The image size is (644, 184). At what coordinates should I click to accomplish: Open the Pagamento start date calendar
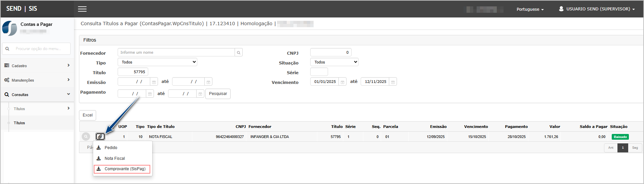150,94
